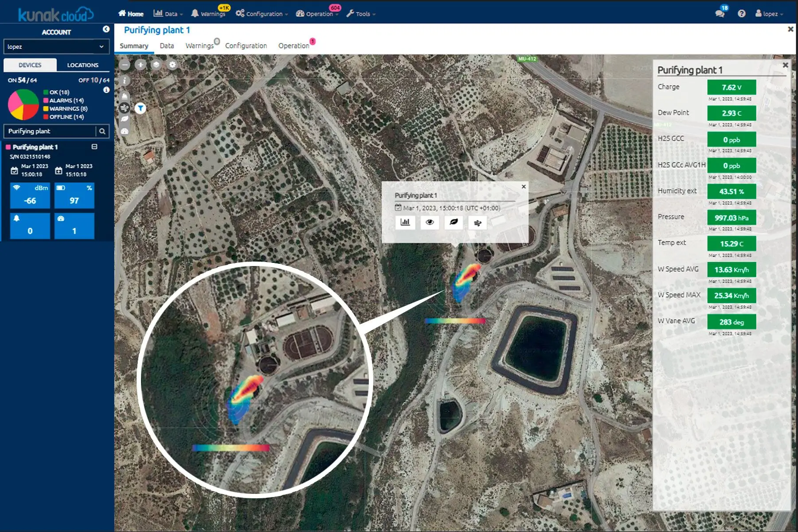Image resolution: width=798 pixels, height=532 pixels.
Task: Open map settings gear icon
Action: [x=172, y=65]
